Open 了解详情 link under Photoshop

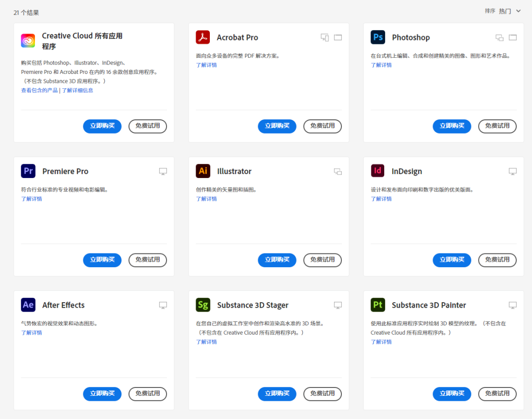coord(381,65)
